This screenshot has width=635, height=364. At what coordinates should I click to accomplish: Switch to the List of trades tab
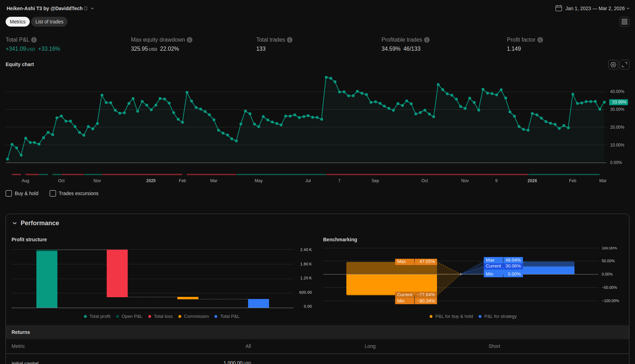click(x=49, y=22)
